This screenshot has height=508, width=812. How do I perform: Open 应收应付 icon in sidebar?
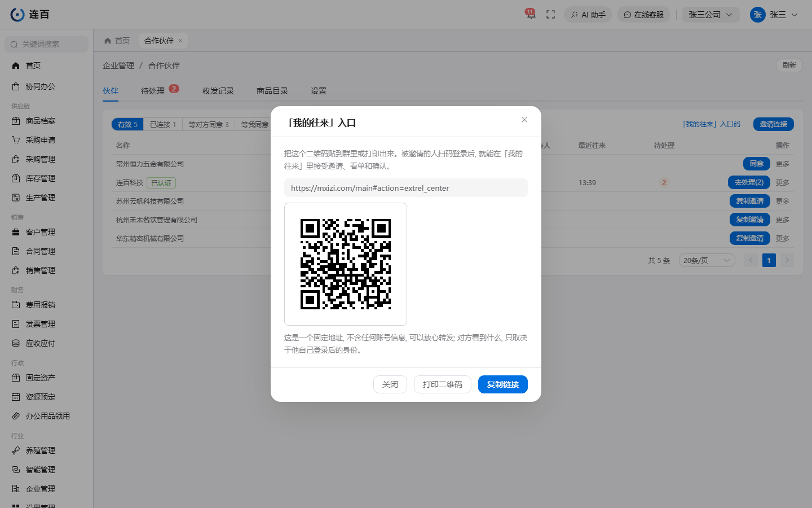16,343
